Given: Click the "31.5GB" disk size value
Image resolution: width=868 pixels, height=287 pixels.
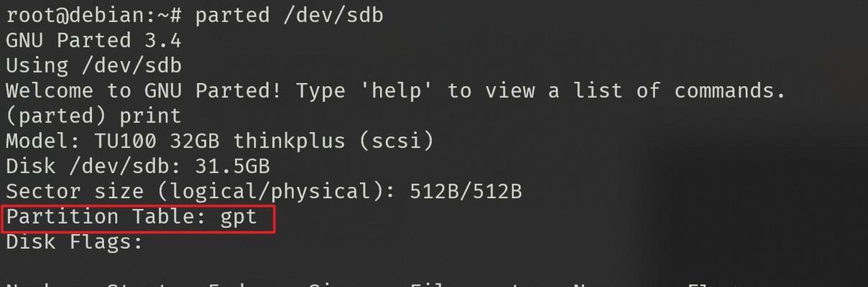Looking at the screenshot, I should point(232,166).
